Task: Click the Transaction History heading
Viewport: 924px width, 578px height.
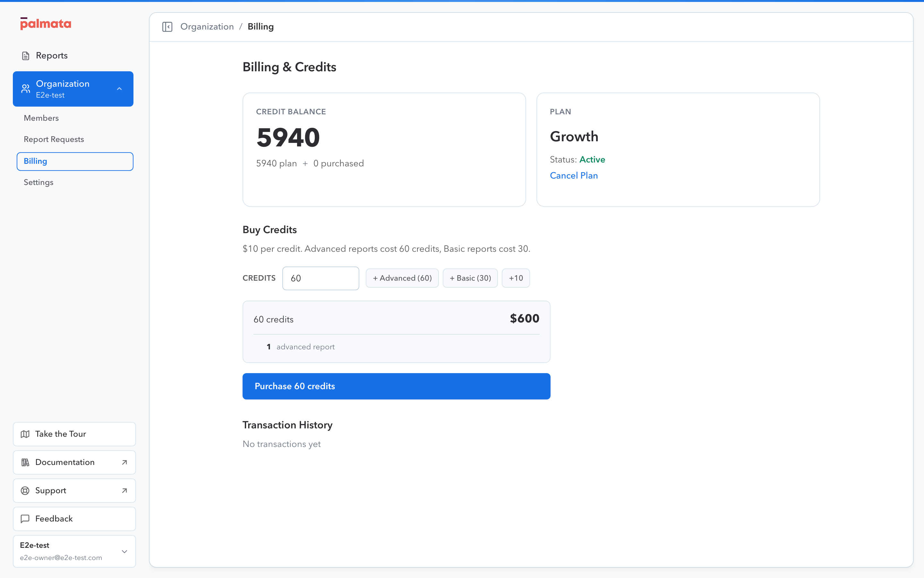Action: 287,425
